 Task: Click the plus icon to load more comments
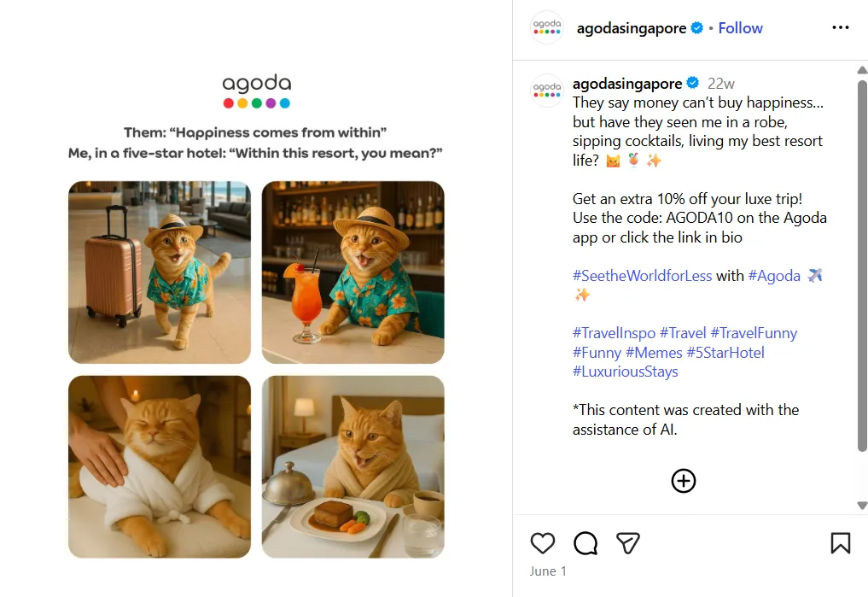click(683, 481)
